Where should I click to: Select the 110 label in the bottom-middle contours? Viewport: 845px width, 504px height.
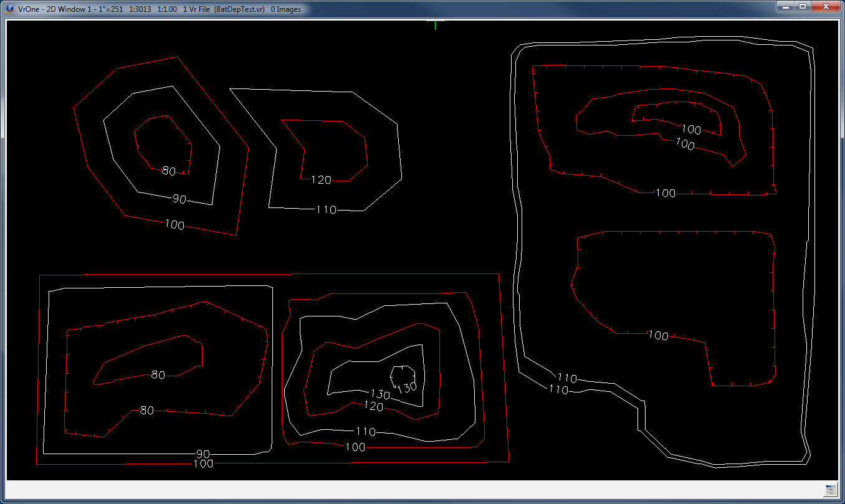tap(365, 431)
